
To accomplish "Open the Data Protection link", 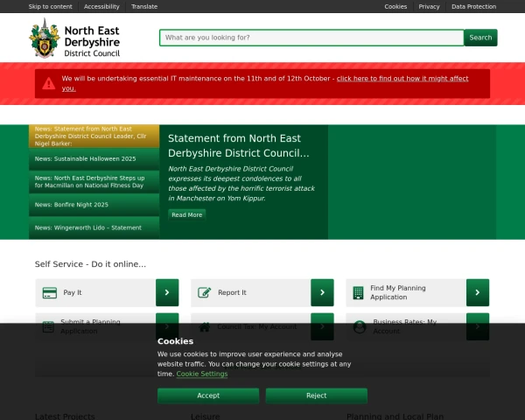I will [473, 6].
